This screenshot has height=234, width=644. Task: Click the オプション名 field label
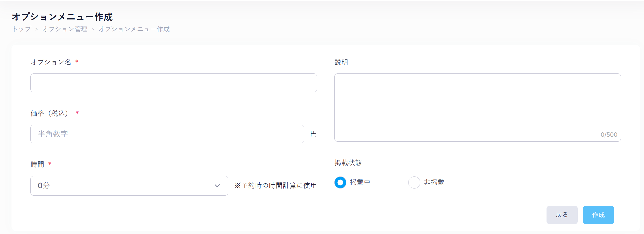point(51,62)
